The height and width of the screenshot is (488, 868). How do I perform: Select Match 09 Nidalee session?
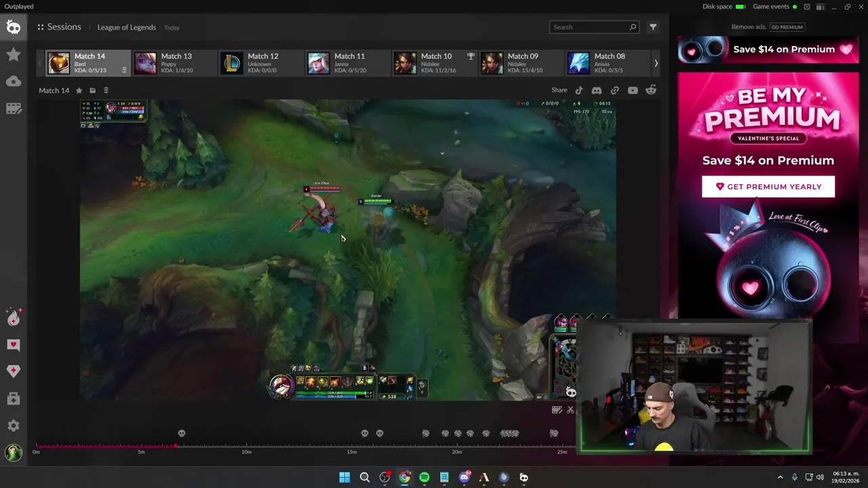click(x=521, y=63)
